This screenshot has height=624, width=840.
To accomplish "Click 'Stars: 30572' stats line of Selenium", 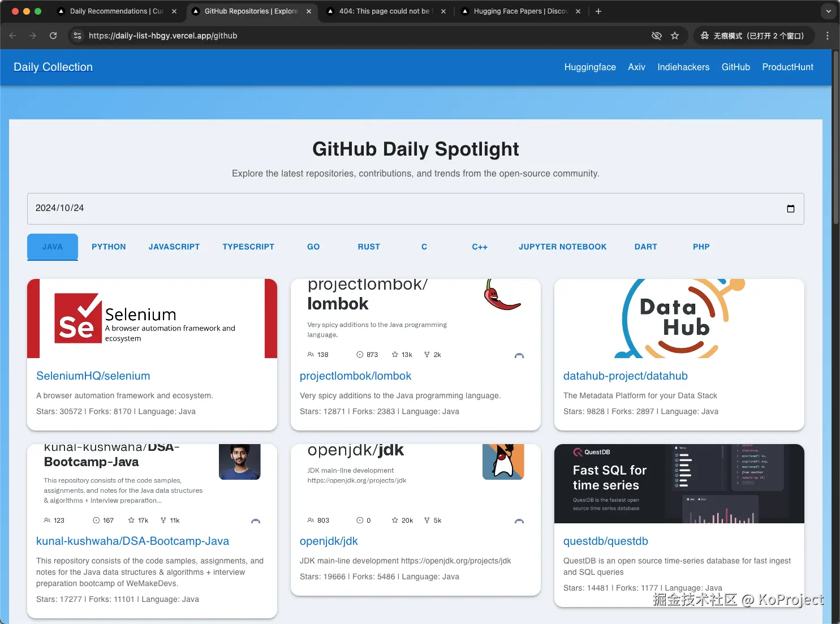I will 116,411.
